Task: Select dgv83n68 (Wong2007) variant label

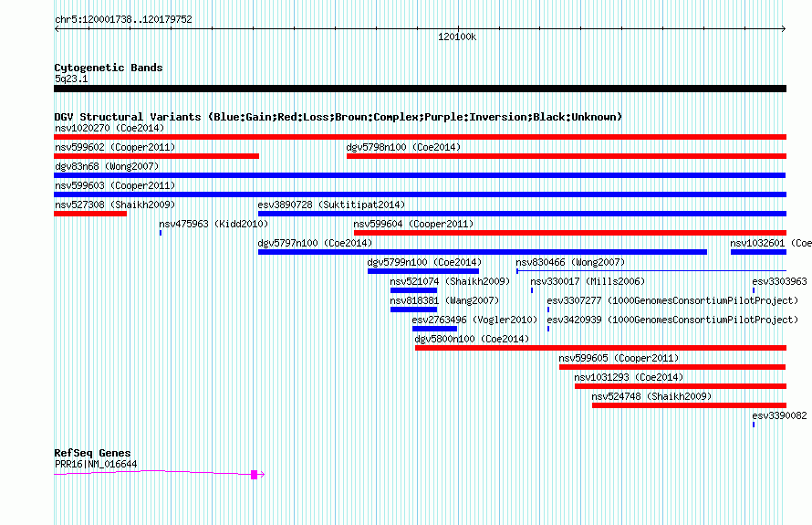Action: click(107, 166)
